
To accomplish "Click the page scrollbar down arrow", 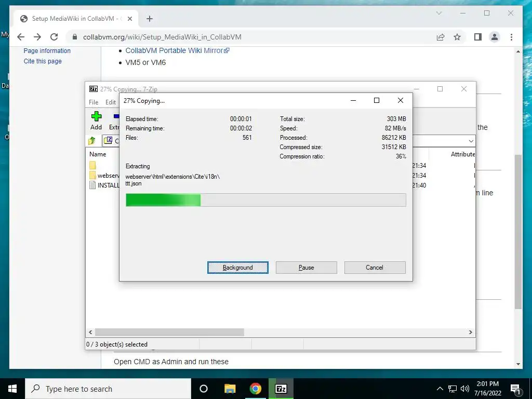I will click(x=518, y=364).
